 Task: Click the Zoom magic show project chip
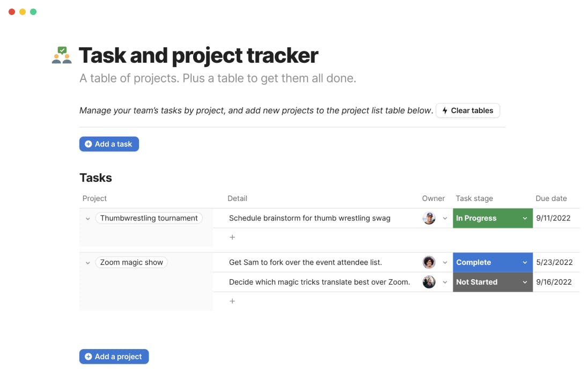(x=131, y=262)
